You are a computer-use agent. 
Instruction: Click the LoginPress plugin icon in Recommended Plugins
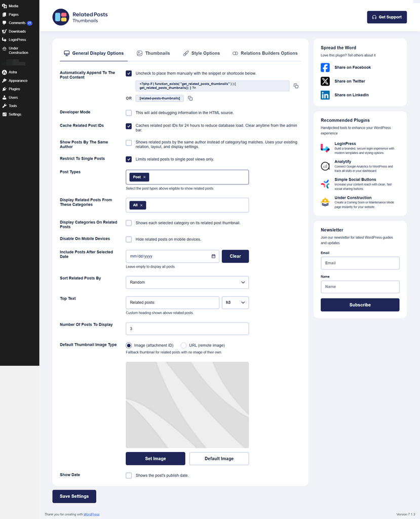[325, 149]
